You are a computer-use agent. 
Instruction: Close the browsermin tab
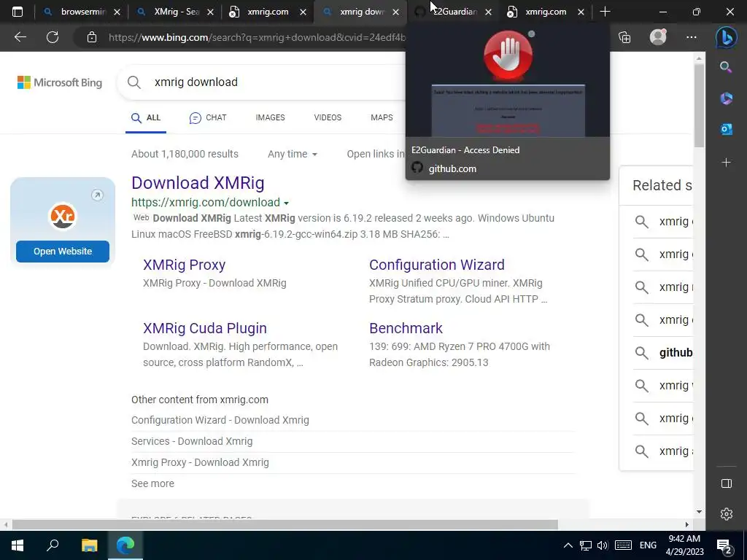pyautogui.click(x=117, y=12)
